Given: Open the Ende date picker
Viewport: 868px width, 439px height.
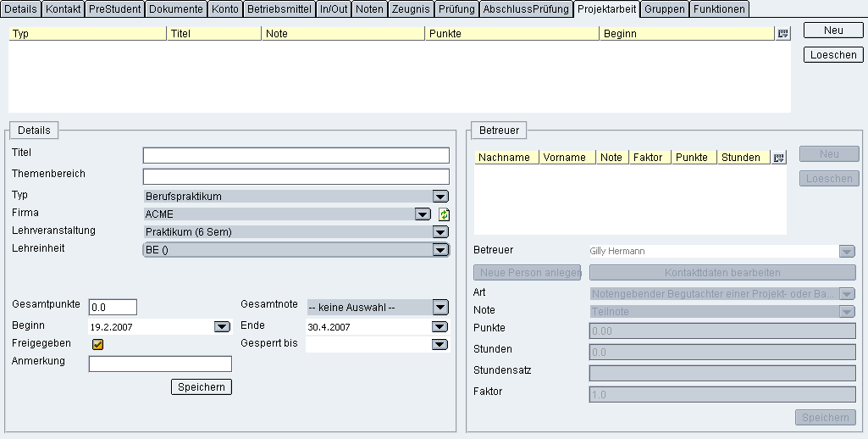Looking at the screenshot, I should 440,326.
